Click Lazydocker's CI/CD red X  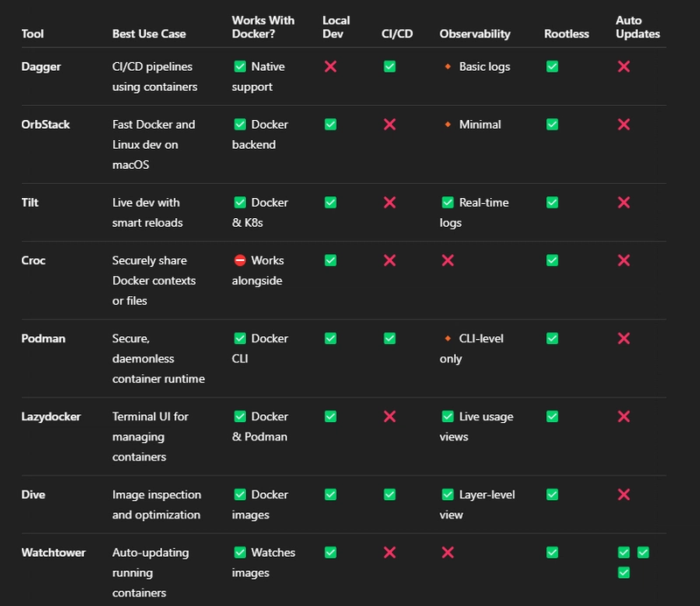click(x=389, y=417)
